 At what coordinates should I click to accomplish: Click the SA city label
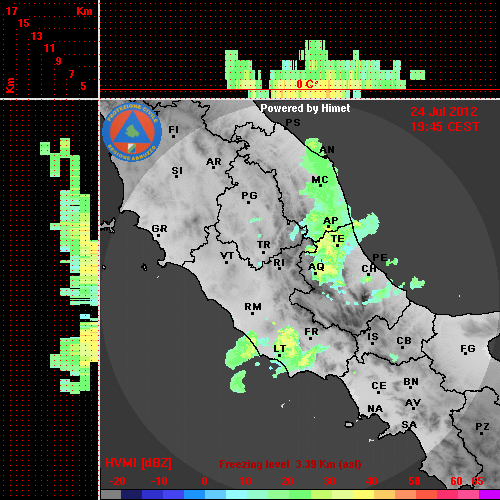tap(409, 425)
